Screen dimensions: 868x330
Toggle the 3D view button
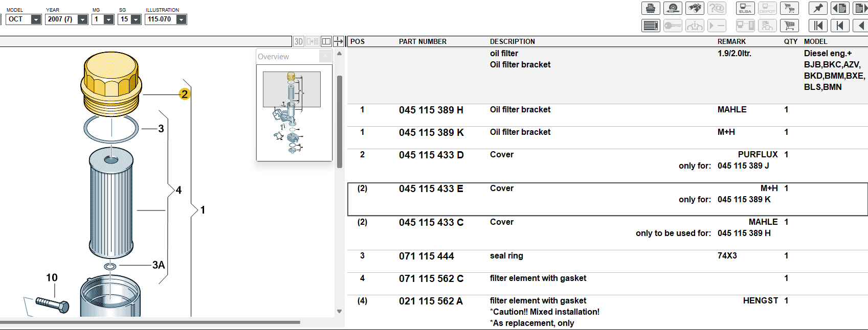point(299,41)
